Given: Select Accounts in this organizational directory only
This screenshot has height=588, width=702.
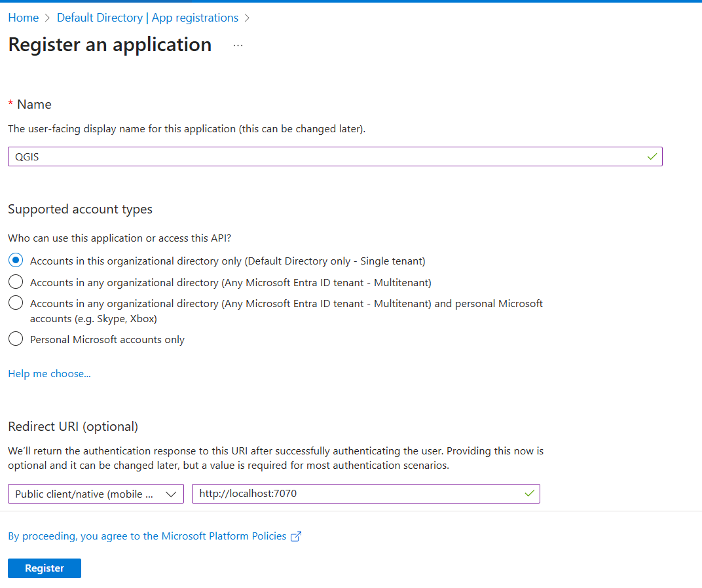Looking at the screenshot, I should click(15, 260).
